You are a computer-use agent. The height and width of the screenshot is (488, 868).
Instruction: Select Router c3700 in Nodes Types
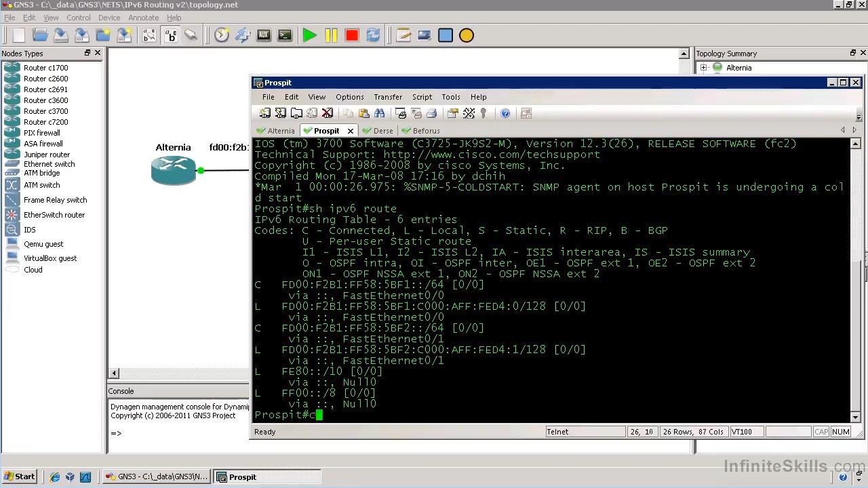(x=45, y=111)
